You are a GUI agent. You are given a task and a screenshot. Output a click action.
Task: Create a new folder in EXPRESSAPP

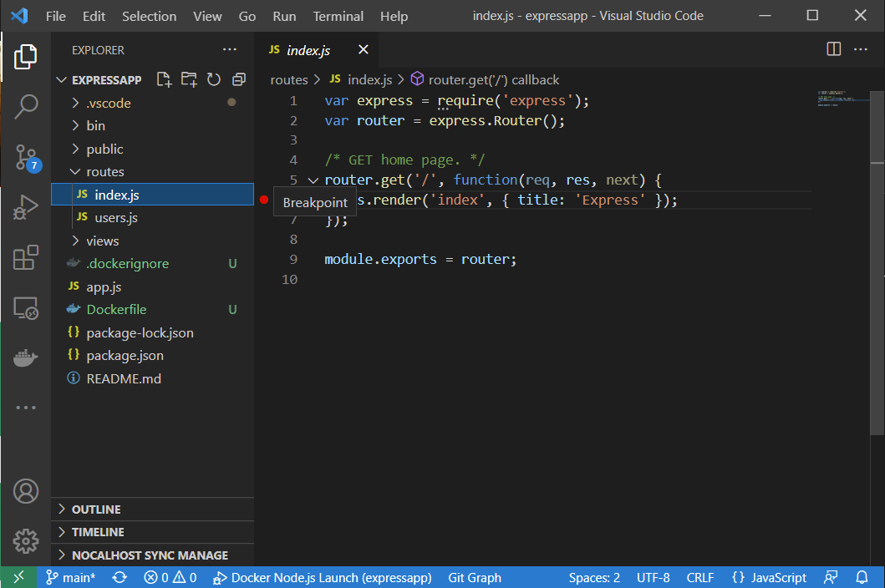point(189,79)
